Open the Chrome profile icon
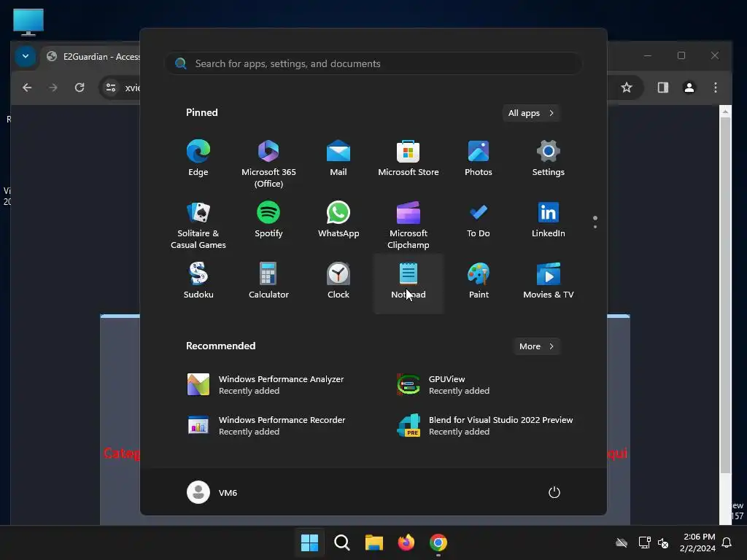This screenshot has width=747, height=560. tap(689, 87)
